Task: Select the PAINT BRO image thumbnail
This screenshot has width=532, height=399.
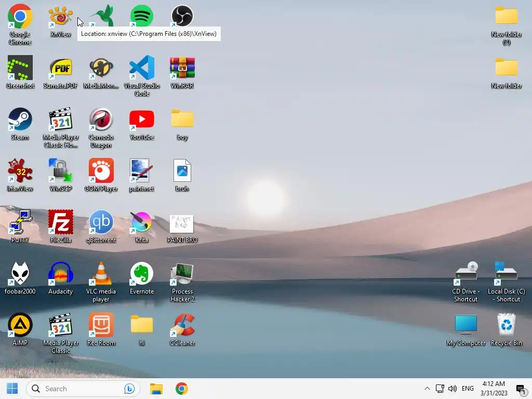Action: [182, 224]
